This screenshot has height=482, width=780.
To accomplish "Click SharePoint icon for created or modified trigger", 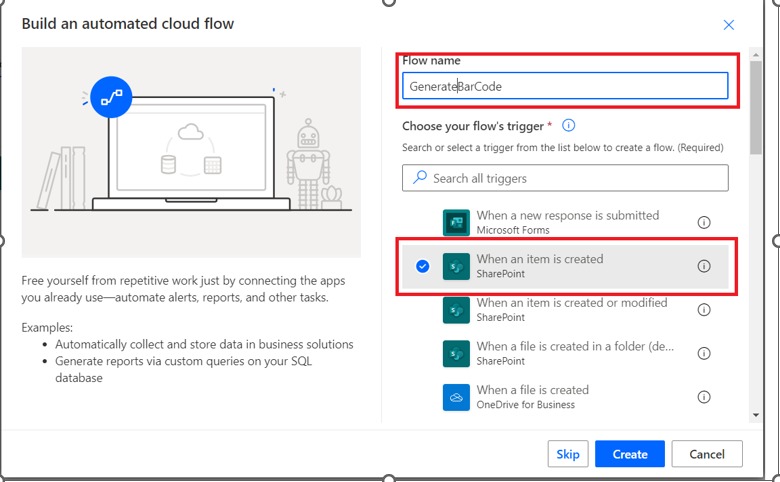I will [x=456, y=310].
